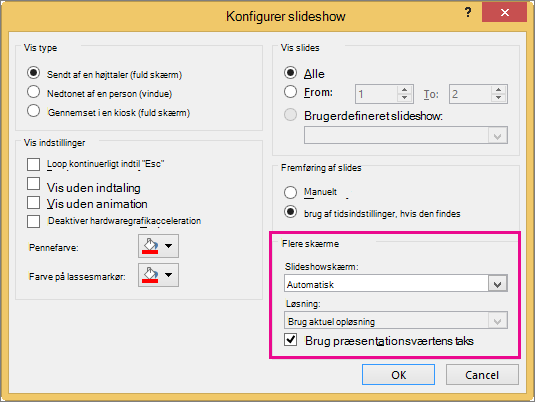The height and width of the screenshot is (402, 535).
Task: Increase the 'To' value with up spinner
Action: point(498,90)
